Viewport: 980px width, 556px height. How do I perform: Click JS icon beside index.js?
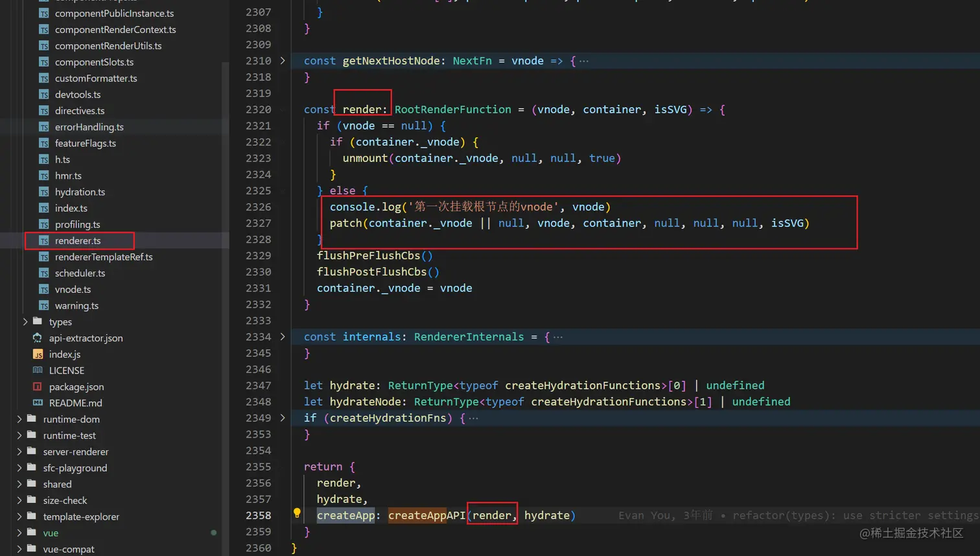click(x=38, y=354)
